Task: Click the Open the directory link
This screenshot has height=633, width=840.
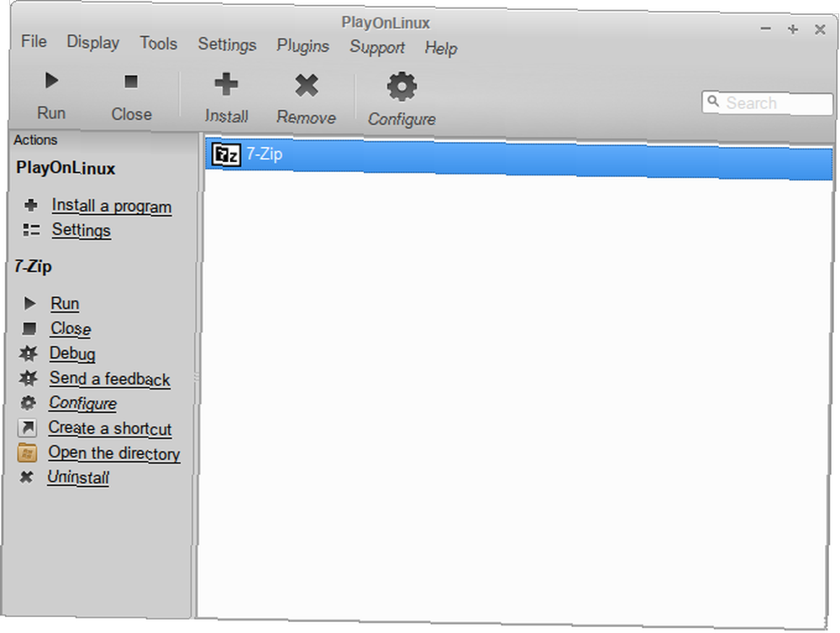Action: (x=114, y=453)
